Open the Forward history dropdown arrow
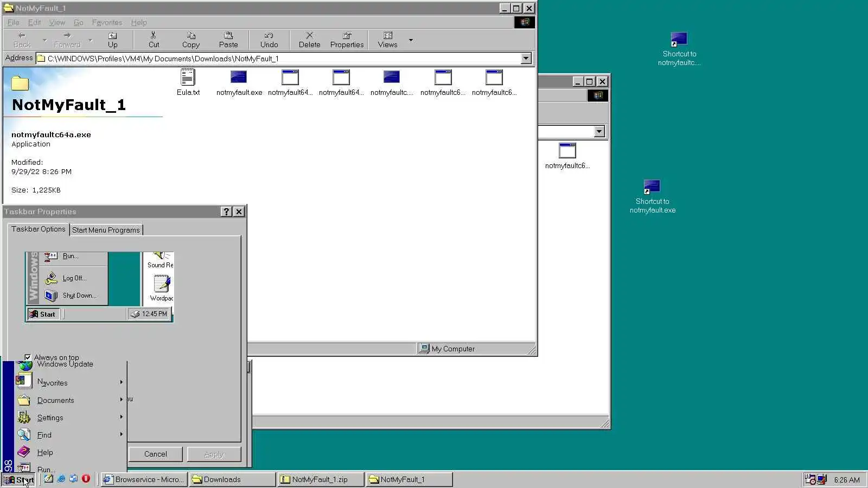This screenshot has width=868, height=488. [91, 40]
